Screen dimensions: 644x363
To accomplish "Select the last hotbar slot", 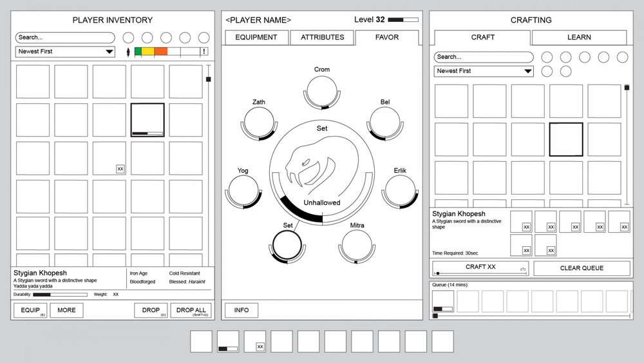I will click(443, 341).
